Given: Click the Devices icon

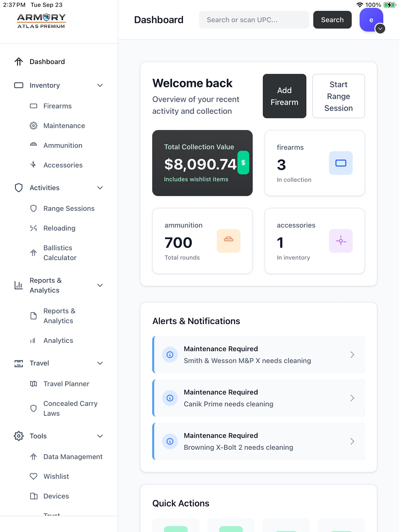Looking at the screenshot, I should [x=33, y=496].
